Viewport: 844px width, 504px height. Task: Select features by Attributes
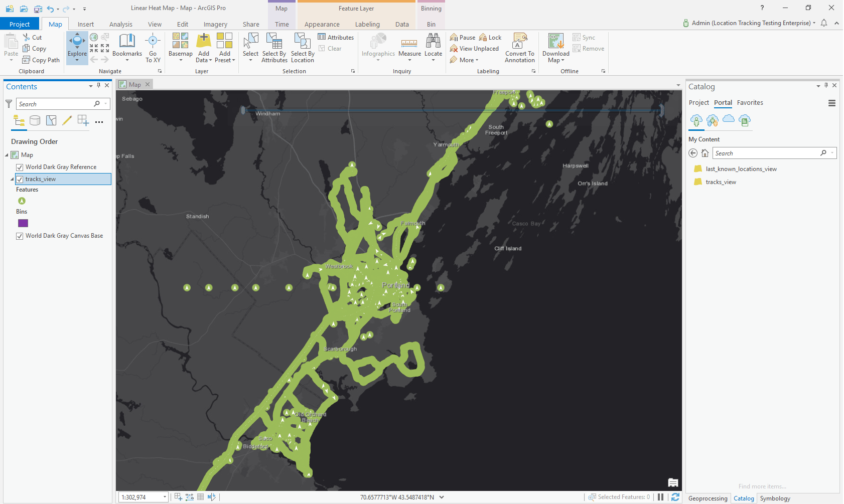pos(274,48)
